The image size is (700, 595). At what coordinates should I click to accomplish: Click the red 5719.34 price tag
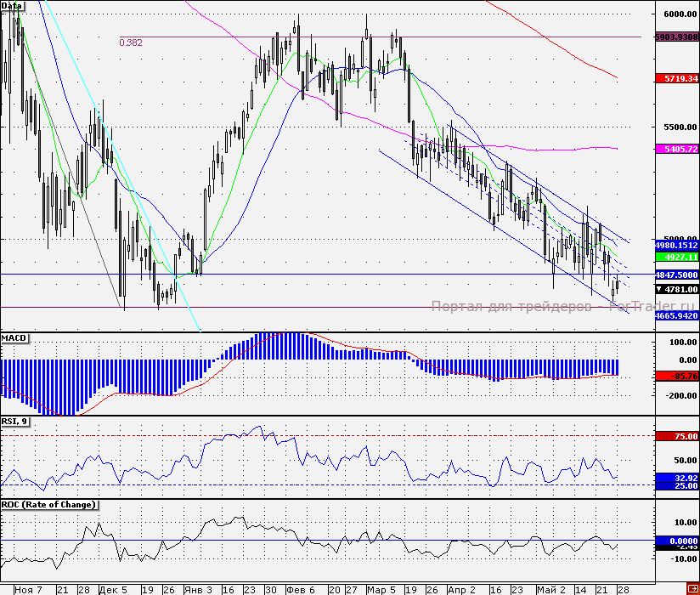point(676,78)
